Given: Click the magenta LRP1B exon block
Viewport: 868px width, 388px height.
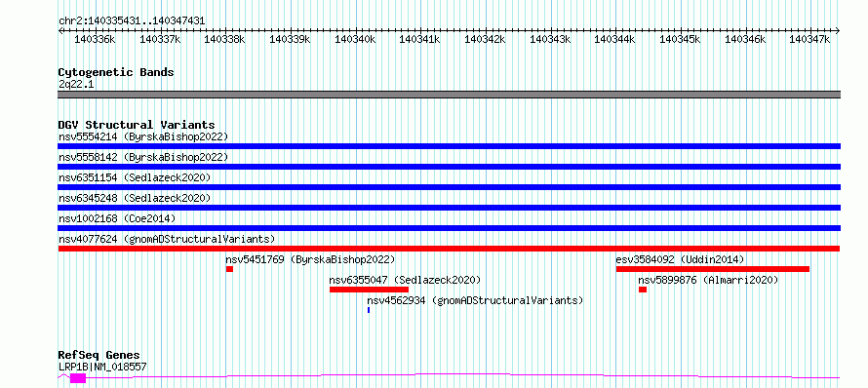Looking at the screenshot, I should (78, 378).
